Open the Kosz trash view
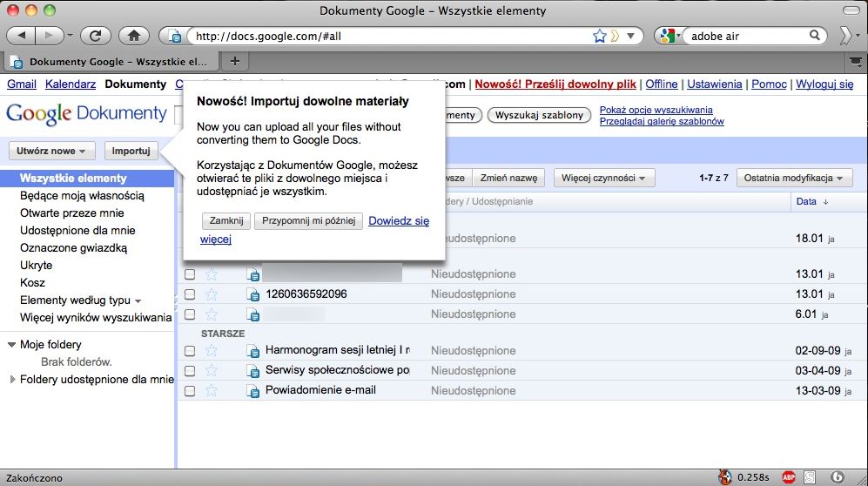This screenshot has height=486, width=868. pyautogui.click(x=32, y=282)
